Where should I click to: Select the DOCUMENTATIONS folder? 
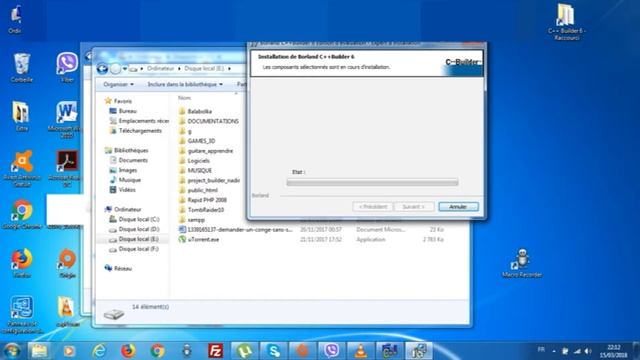coord(209,121)
